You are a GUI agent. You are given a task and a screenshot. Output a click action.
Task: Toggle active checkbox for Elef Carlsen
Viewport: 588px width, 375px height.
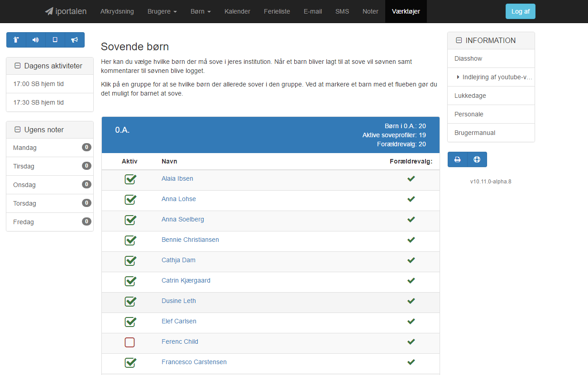click(x=130, y=322)
